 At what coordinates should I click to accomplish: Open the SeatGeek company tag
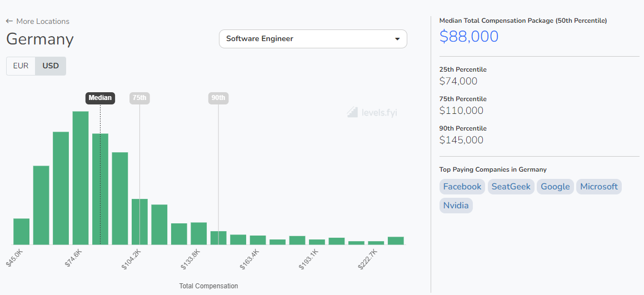click(x=511, y=187)
